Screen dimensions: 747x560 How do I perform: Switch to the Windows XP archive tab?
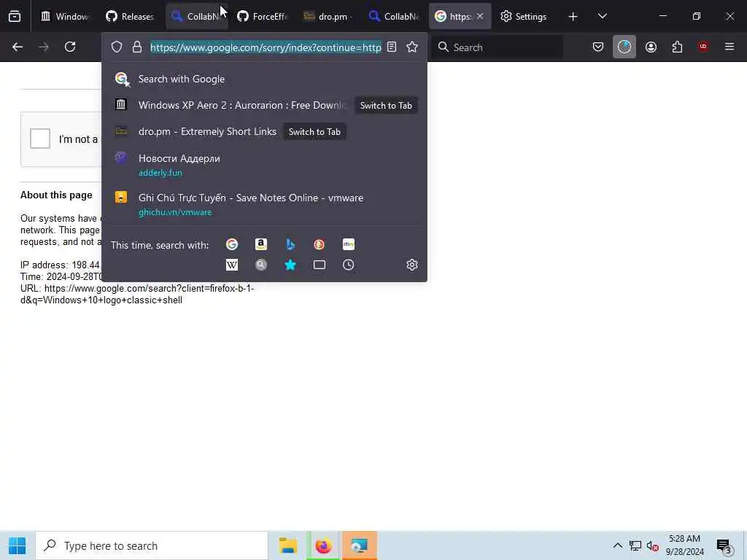(64, 17)
